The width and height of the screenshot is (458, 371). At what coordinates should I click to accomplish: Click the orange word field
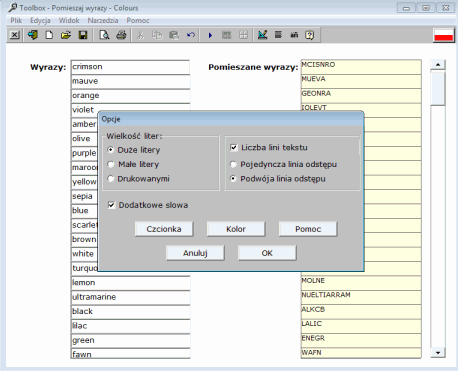(130, 96)
